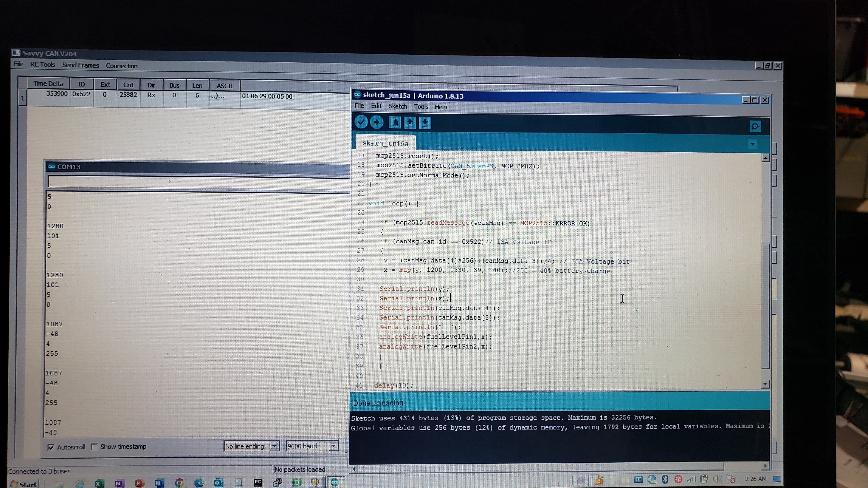This screenshot has width=868, height=488.
Task: Click the Save sketch down-arrow icon
Action: click(x=425, y=123)
